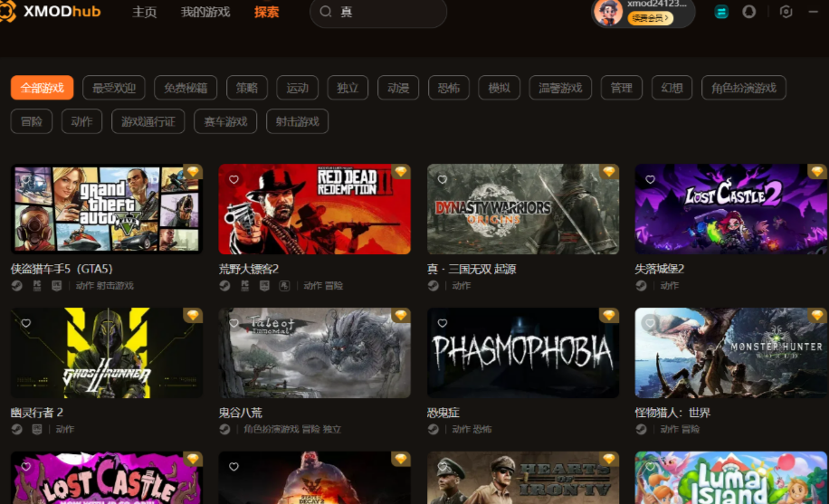Select the 最受欢迎 category filter
Viewport: 829px width, 504px height.
[114, 88]
